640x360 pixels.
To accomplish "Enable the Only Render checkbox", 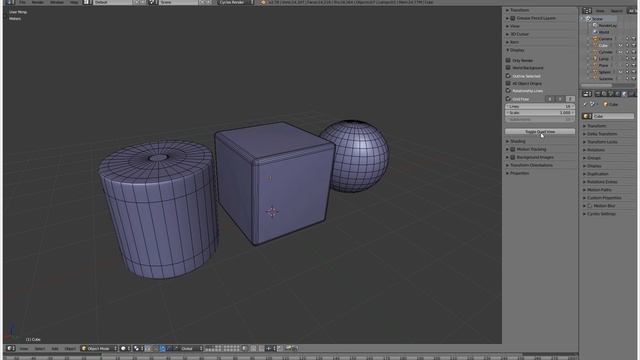I will pos(508,60).
